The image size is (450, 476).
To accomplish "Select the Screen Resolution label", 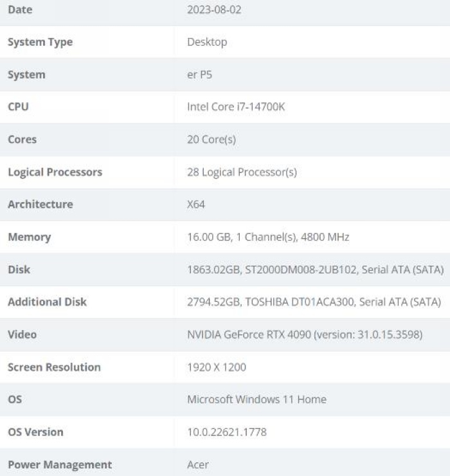I will tap(54, 367).
